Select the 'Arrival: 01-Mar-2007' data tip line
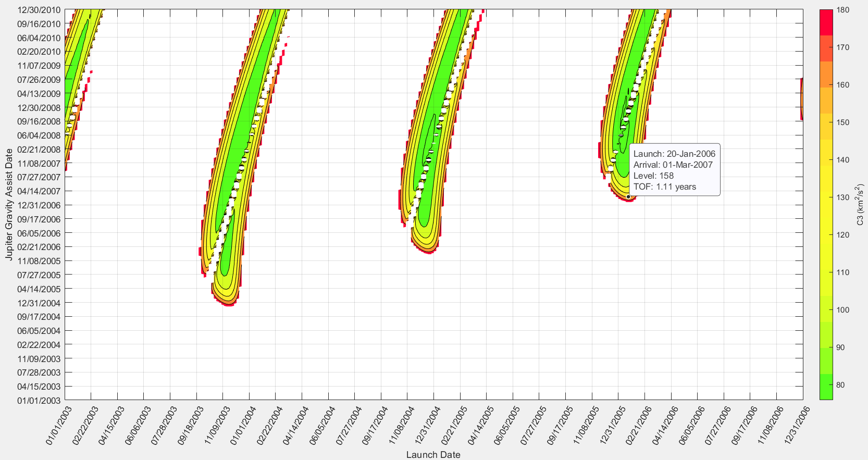This screenshot has width=868, height=460. (x=673, y=165)
